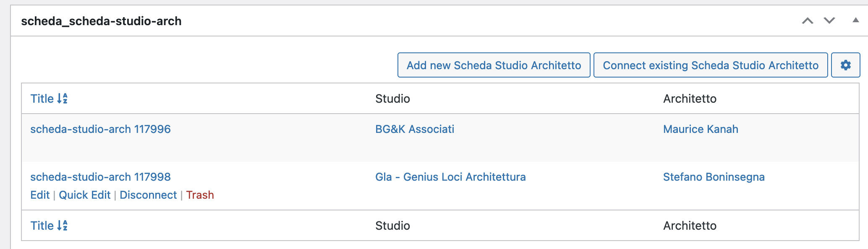Move the meta box down with chevron
Screen dimensions: 868x249
pyautogui.click(x=829, y=21)
